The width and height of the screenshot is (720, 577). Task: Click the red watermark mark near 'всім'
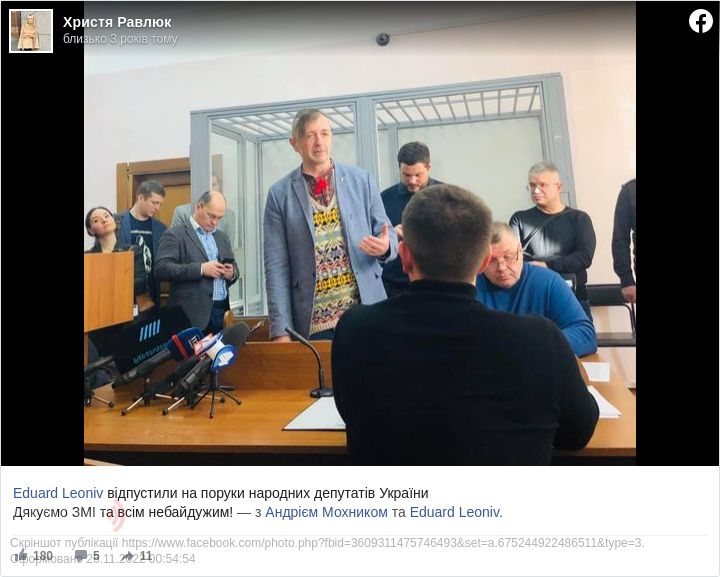tap(118, 516)
